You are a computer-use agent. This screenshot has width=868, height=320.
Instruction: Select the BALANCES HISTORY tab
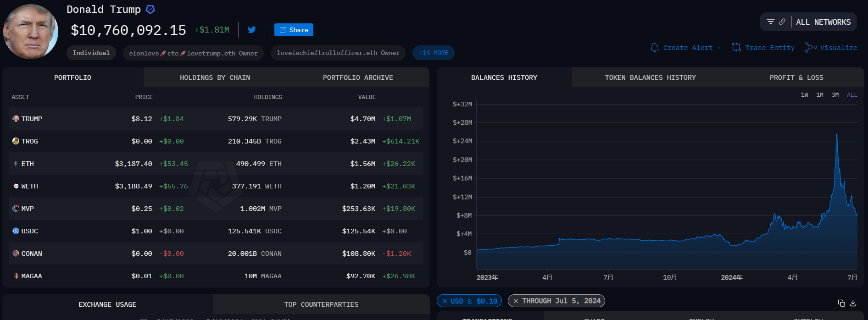504,77
